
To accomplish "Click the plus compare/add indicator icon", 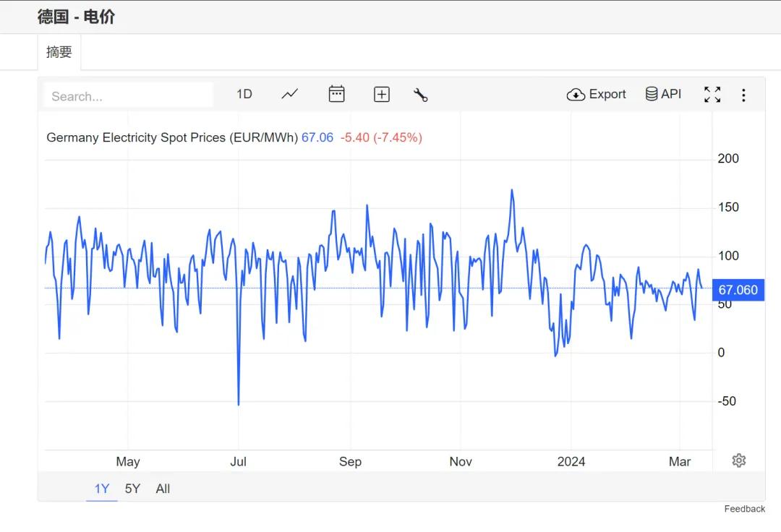I will [x=382, y=94].
